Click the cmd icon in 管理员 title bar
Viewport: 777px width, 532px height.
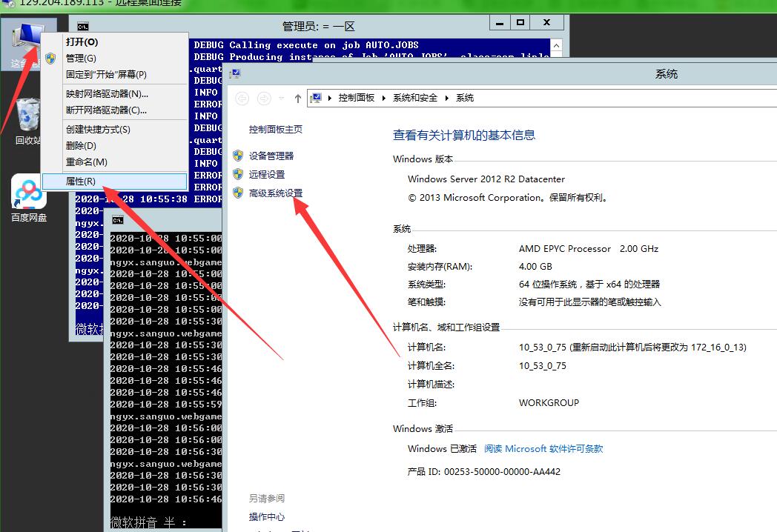click(x=83, y=26)
